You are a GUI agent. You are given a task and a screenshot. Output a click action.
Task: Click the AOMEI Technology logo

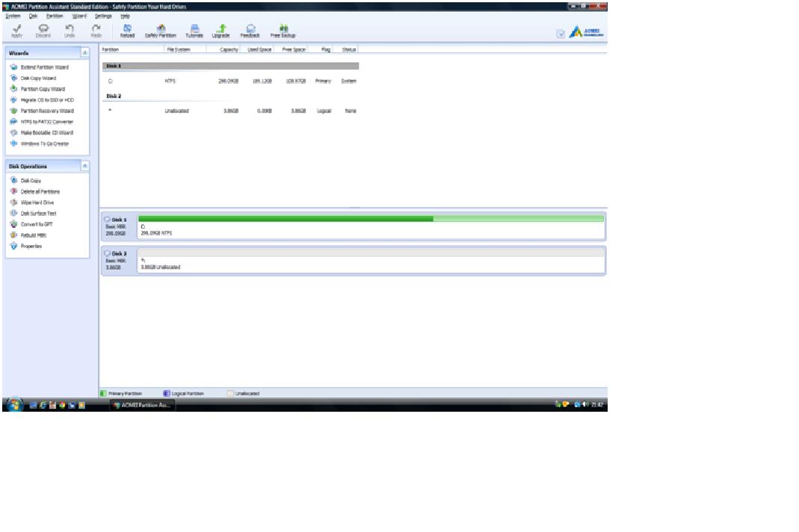point(587,33)
